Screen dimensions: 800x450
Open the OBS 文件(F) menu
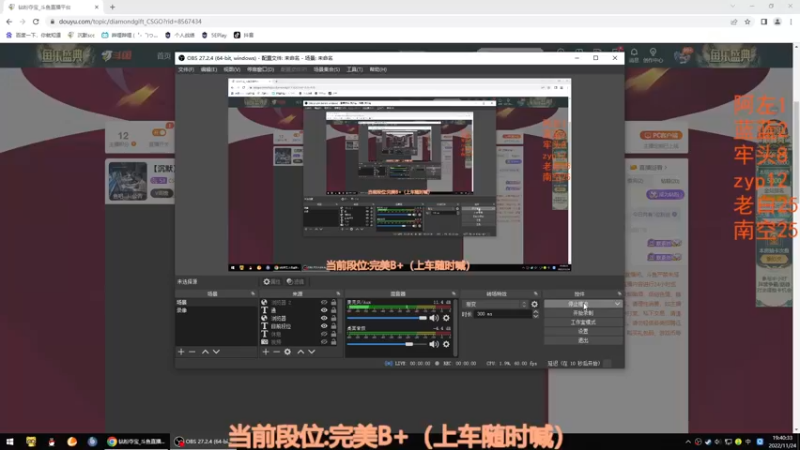pos(186,69)
